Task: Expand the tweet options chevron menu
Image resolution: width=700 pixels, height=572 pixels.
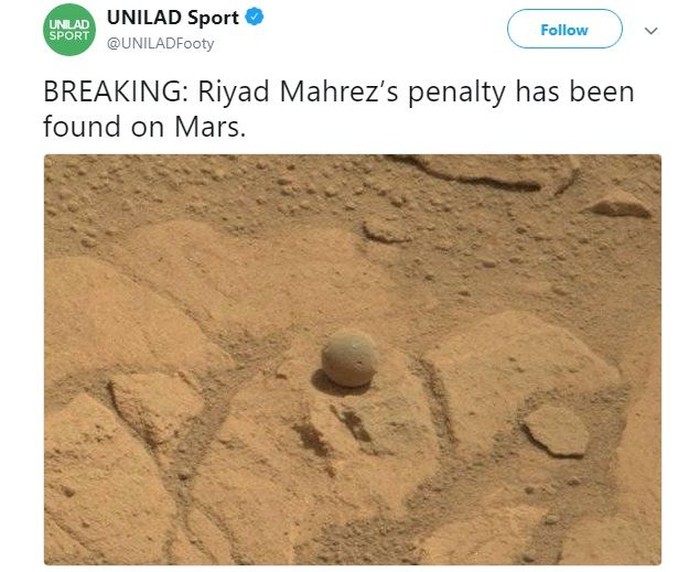Action: [x=652, y=31]
